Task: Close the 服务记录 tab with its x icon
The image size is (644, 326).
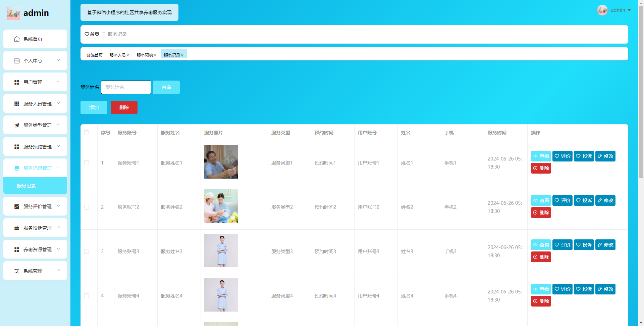Action: tap(182, 55)
